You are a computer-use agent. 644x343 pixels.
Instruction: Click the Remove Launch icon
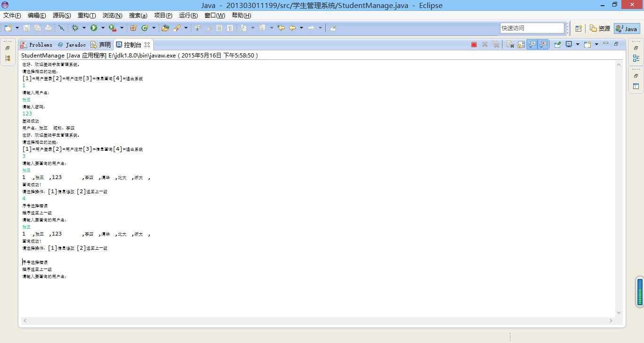pos(485,44)
